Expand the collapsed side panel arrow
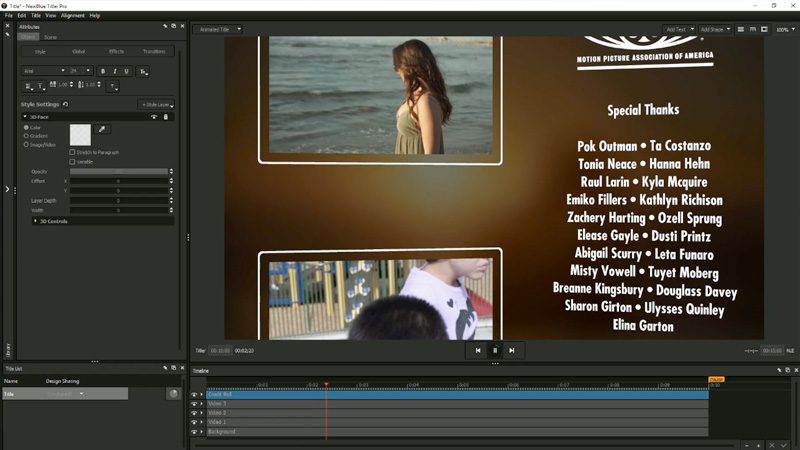800x450 pixels. point(7,189)
